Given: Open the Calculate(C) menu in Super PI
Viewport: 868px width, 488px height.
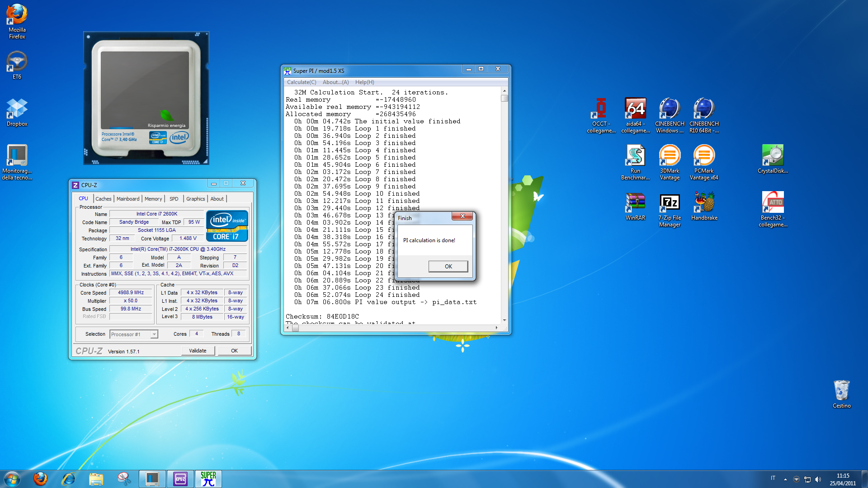Looking at the screenshot, I should pos(302,82).
